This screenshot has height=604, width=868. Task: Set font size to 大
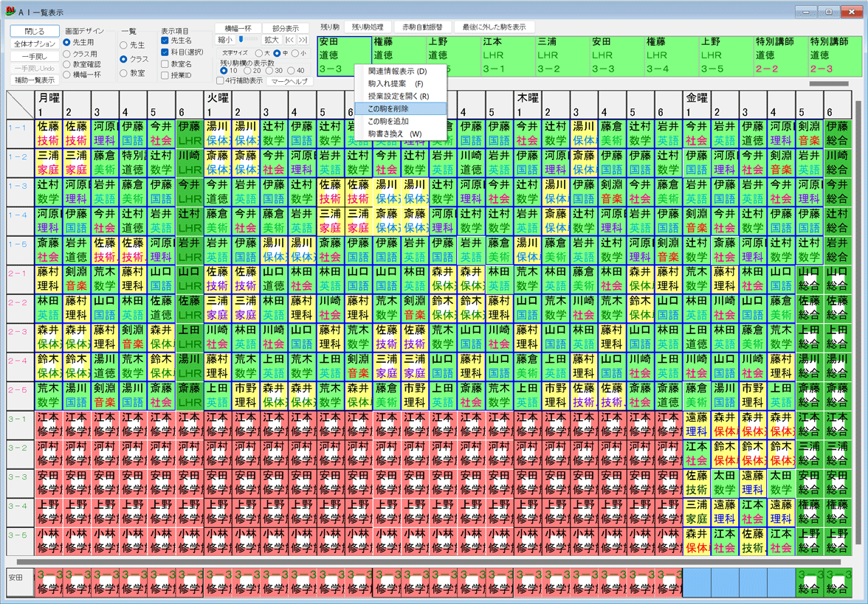point(259,53)
